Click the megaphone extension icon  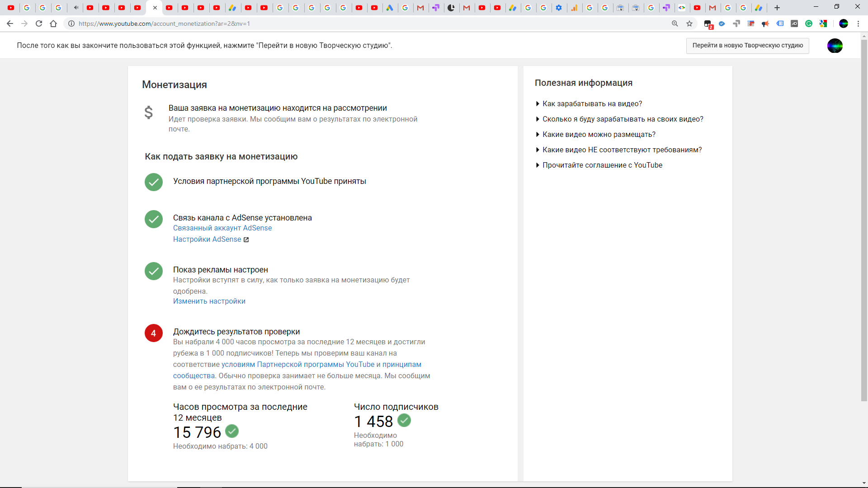point(765,23)
